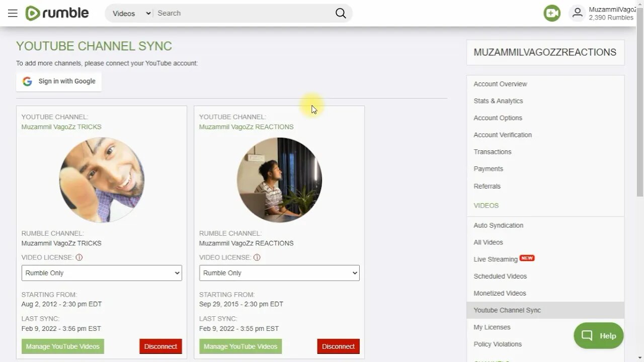Open Account Verification page
This screenshot has height=362, width=644.
[x=503, y=135]
